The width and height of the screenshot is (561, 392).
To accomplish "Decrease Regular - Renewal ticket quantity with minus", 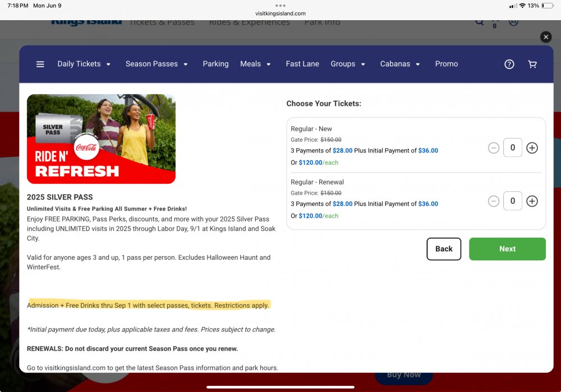I will pos(494,201).
